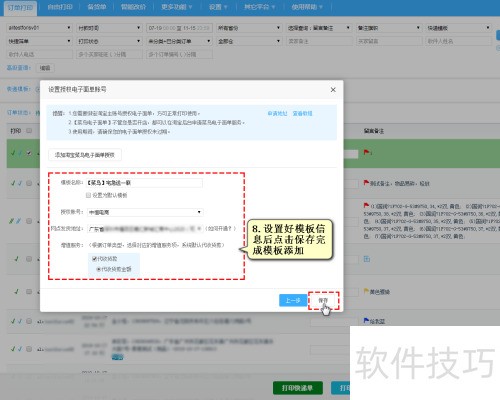500x400 pixels.
Task: Click 添加淘宝菜鸟电子面单授权 button
Action: [x=85, y=155]
